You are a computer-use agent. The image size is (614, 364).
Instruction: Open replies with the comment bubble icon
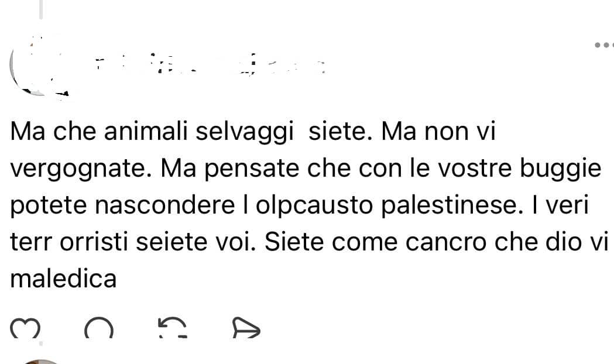pos(99,329)
